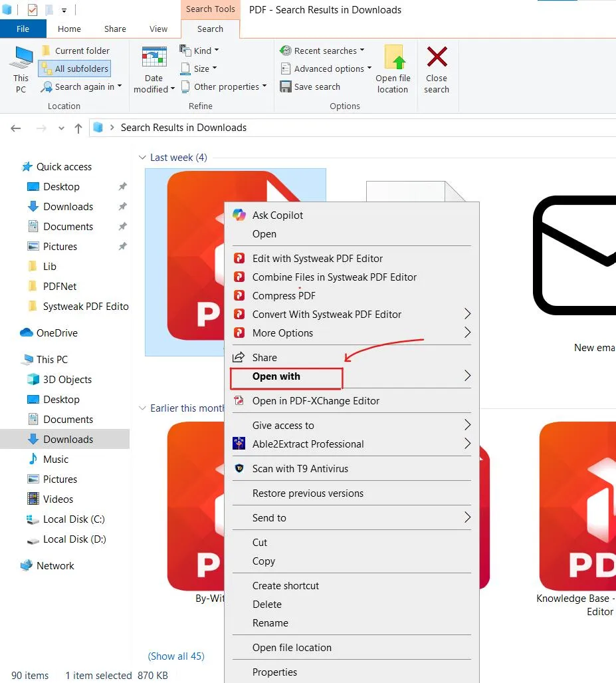Click Open in PDF-XChange Editor

tap(316, 401)
